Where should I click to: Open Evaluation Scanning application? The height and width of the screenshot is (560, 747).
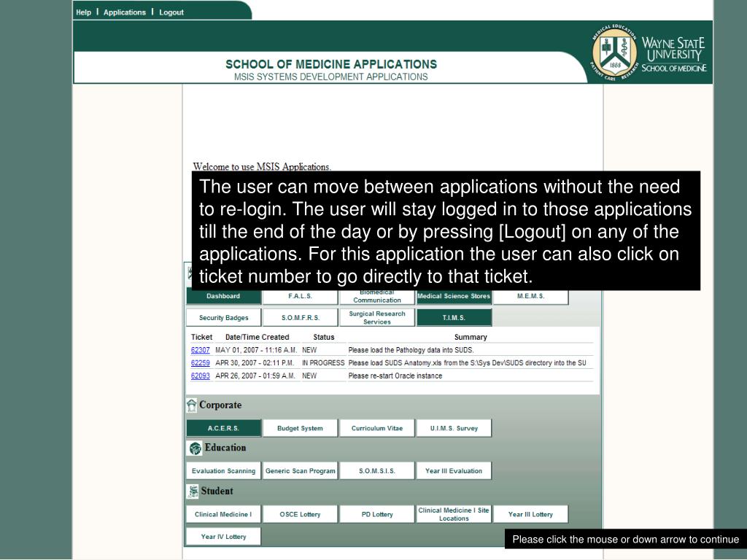[x=223, y=471]
